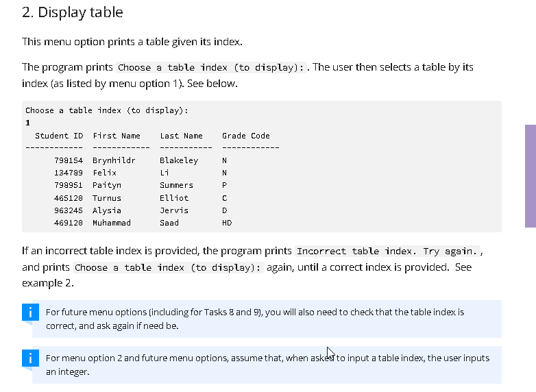Click 'Incorrect table index. Try again.' code text
The height and width of the screenshot is (392, 536).
click(387, 252)
